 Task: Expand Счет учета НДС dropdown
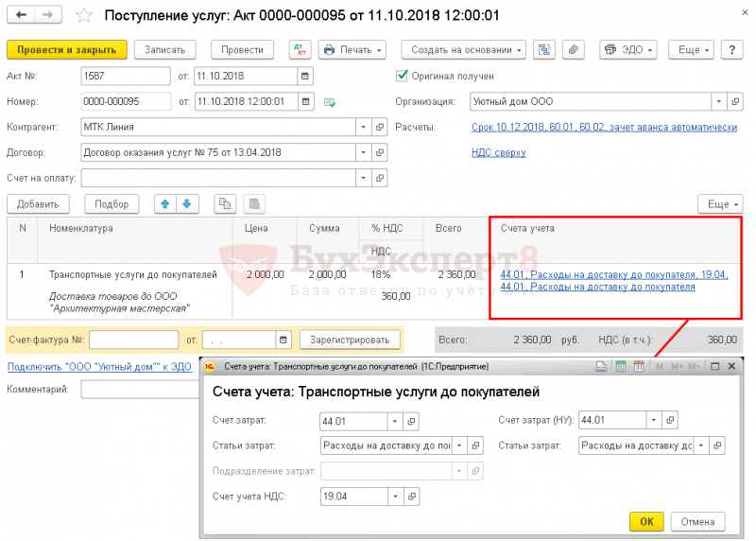pyautogui.click(x=396, y=497)
